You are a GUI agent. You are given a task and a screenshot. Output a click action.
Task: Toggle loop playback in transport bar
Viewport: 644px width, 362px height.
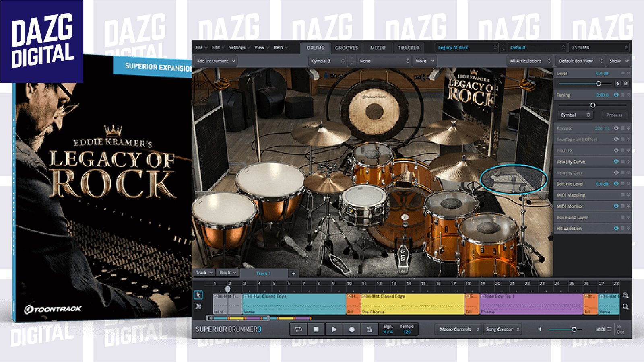pyautogui.click(x=298, y=329)
